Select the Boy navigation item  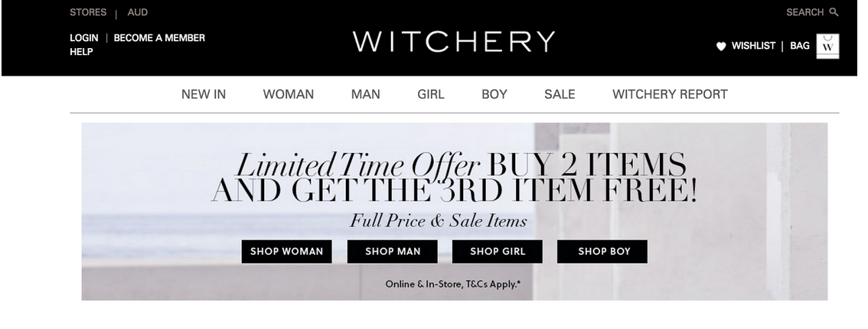(494, 95)
